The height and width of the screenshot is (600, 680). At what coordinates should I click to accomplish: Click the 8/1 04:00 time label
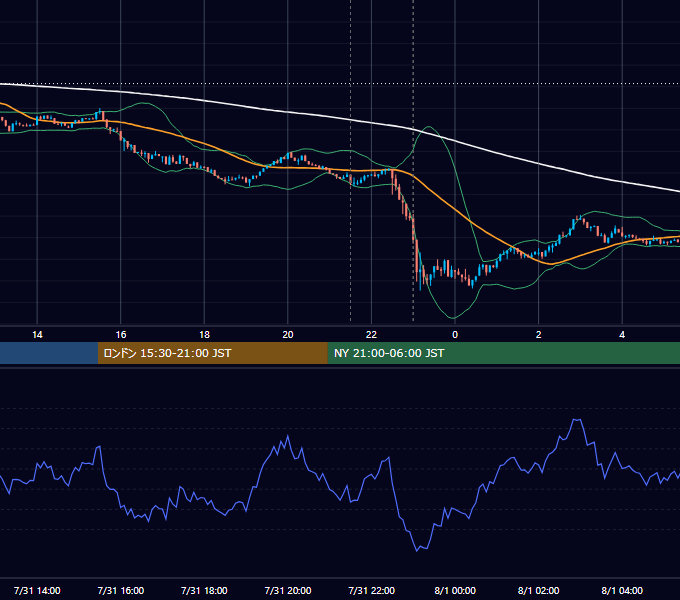click(622, 590)
